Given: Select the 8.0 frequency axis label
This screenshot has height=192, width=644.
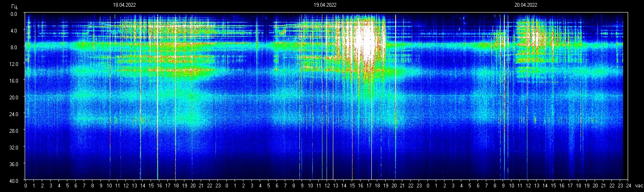Looking at the screenshot, I should coord(14,47).
